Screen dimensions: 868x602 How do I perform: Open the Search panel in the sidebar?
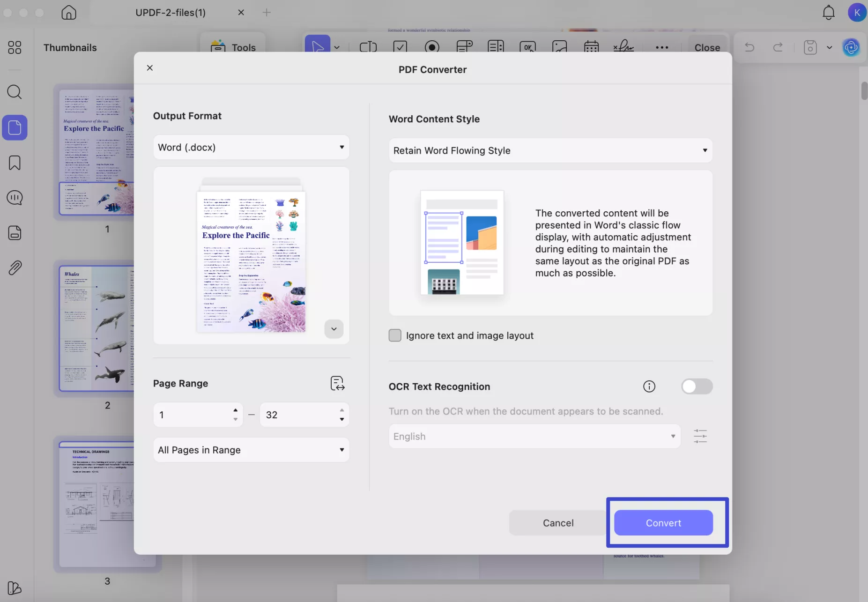15,92
